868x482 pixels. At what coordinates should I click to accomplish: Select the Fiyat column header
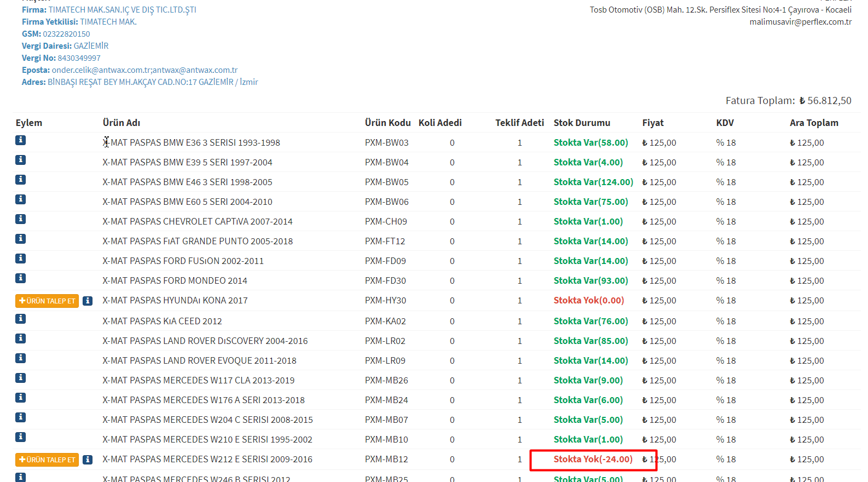coord(652,123)
